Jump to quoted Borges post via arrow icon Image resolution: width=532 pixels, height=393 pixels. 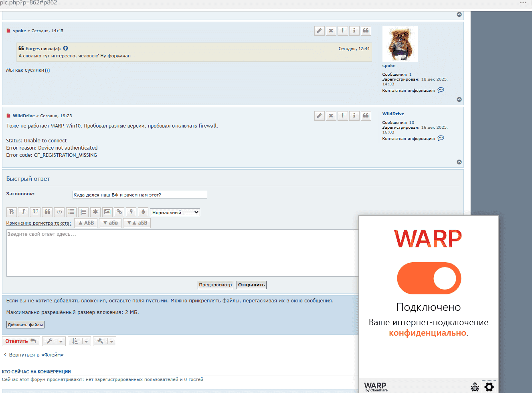click(66, 48)
